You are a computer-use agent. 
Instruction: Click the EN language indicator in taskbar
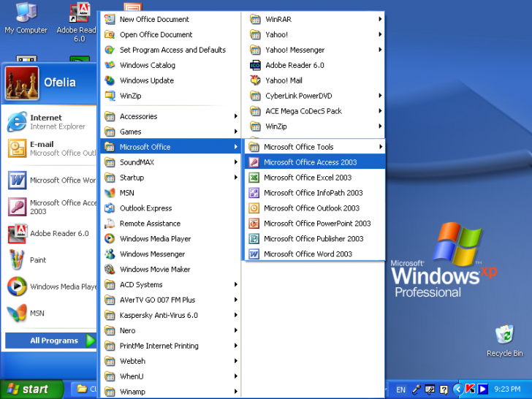coord(400,389)
